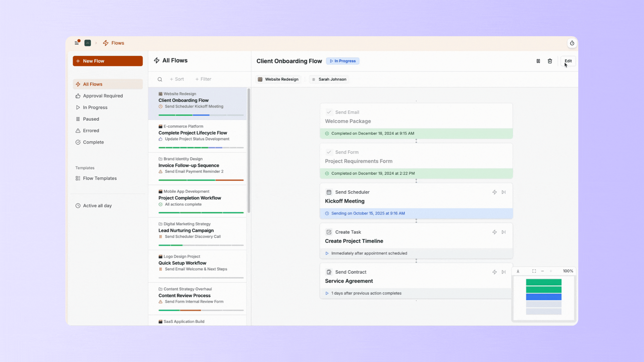Open Flow Templates in the sidebar
This screenshot has width=644, height=362.
tap(100, 178)
